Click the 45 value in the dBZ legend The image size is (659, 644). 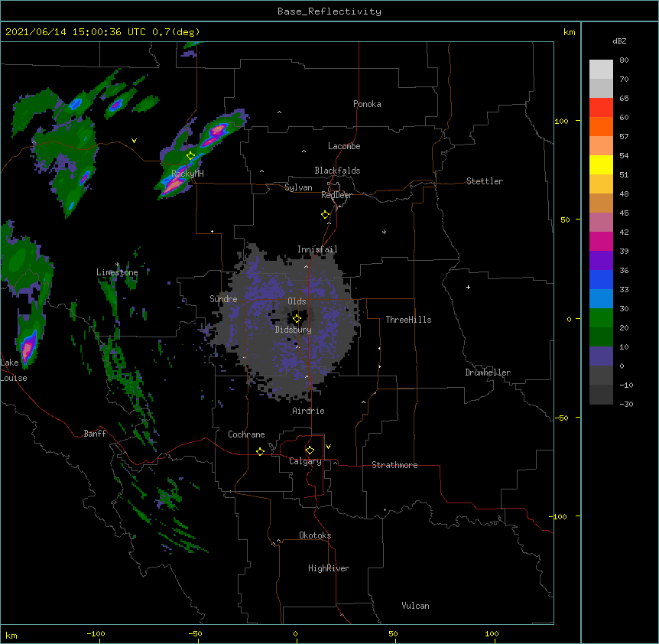click(x=624, y=213)
